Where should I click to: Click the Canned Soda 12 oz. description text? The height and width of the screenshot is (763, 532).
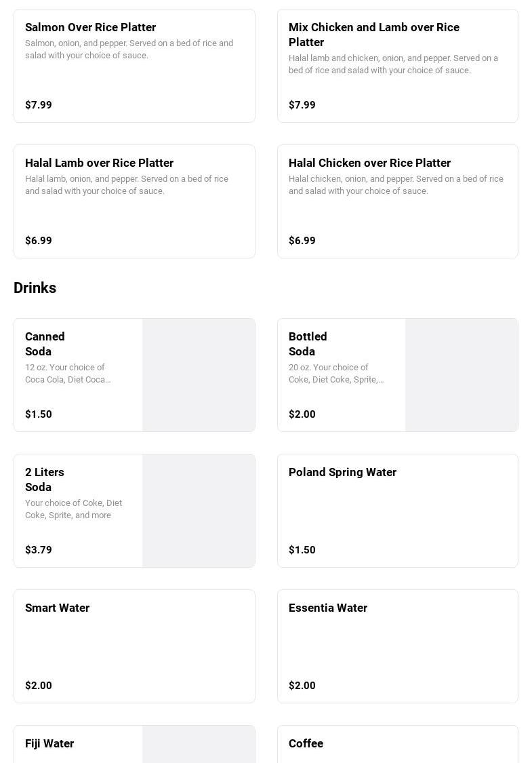[68, 374]
